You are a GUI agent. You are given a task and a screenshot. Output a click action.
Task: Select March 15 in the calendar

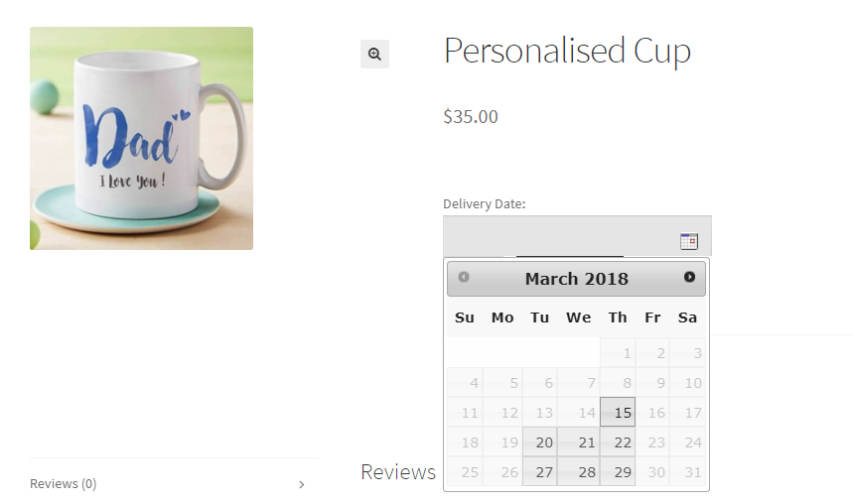point(618,413)
